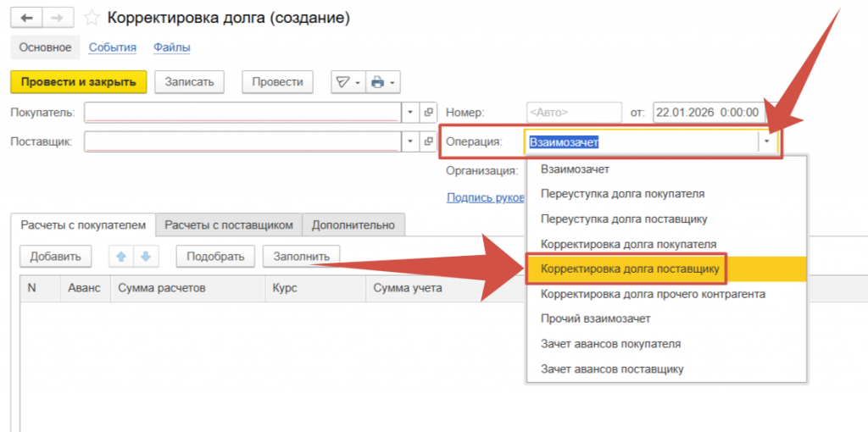Collapse the Операция dropdown arrow
The width and height of the screenshot is (868, 432).
(767, 142)
